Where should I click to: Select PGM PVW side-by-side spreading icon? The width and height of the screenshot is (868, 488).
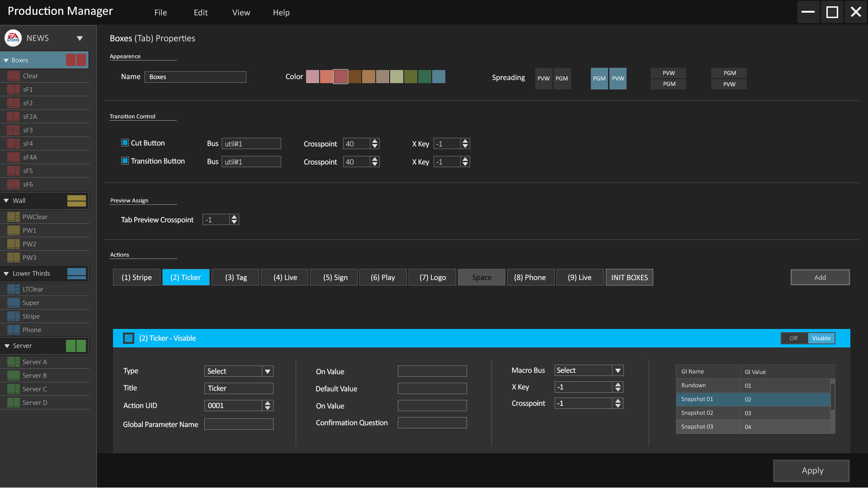pyautogui.click(x=608, y=79)
